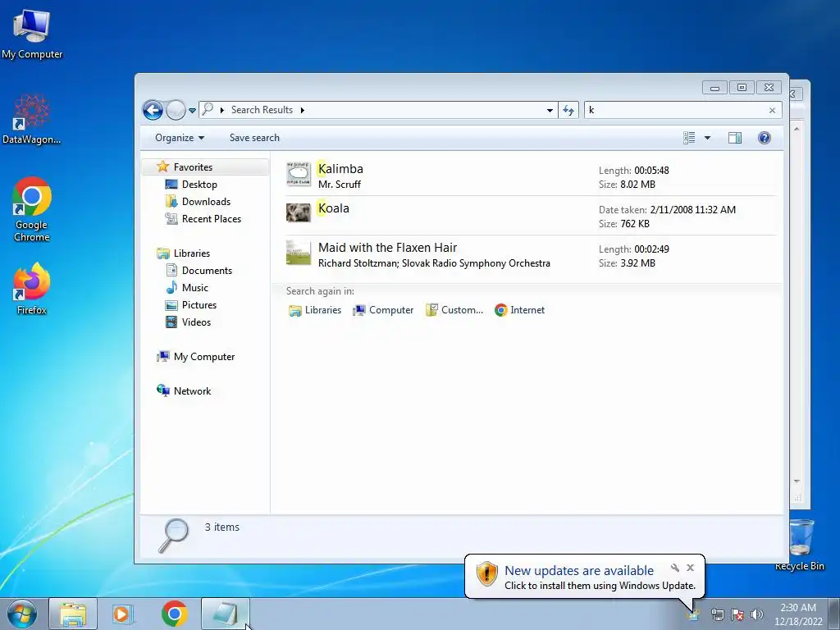Search again in Computer
The width and height of the screenshot is (840, 630).
(x=383, y=310)
